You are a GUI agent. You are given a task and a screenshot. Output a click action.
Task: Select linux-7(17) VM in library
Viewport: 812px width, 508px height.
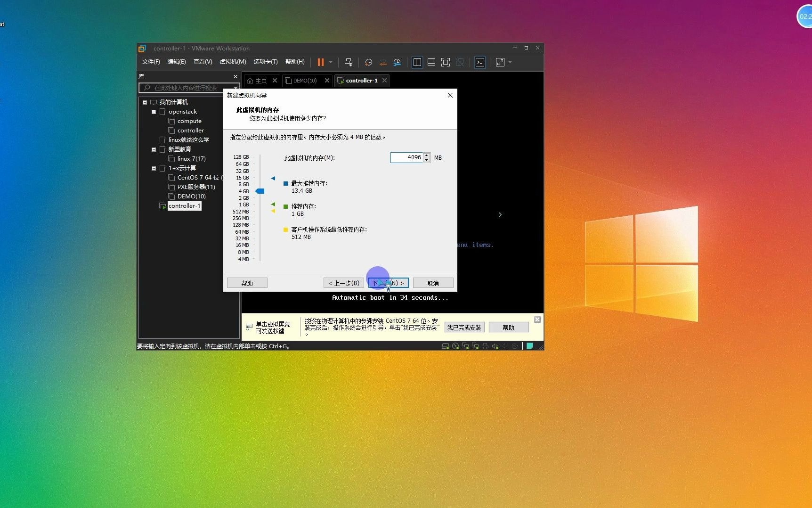(191, 159)
